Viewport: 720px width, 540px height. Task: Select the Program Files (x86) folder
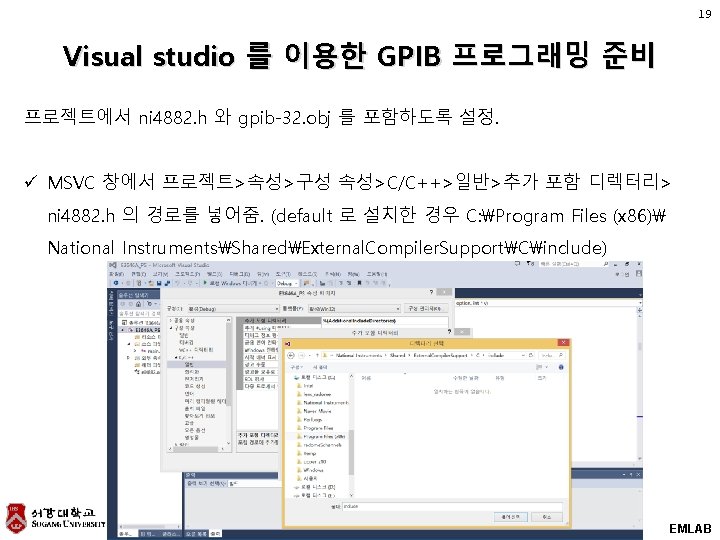321,436
